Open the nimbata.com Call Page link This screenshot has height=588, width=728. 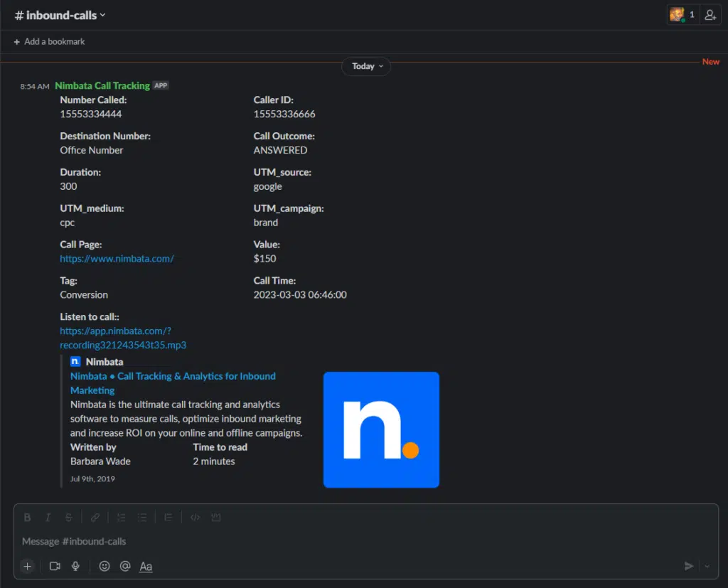117,259
